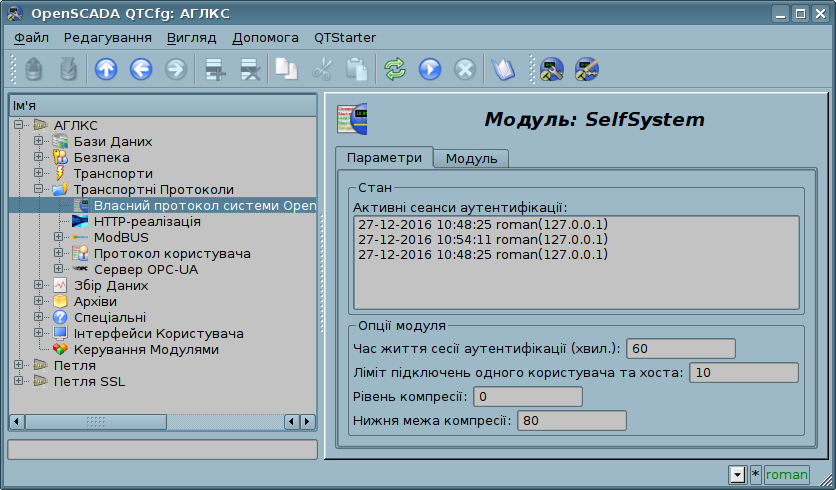
Task: Go up one level with the up arrow
Action: pos(106,69)
